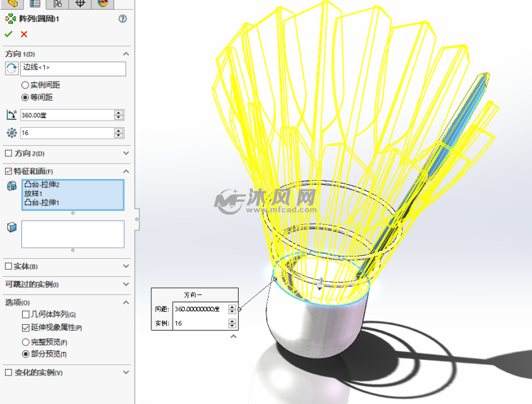Expand the 可跳过的实例(I) section
Viewport: 532px width, 404px height.
tap(126, 284)
